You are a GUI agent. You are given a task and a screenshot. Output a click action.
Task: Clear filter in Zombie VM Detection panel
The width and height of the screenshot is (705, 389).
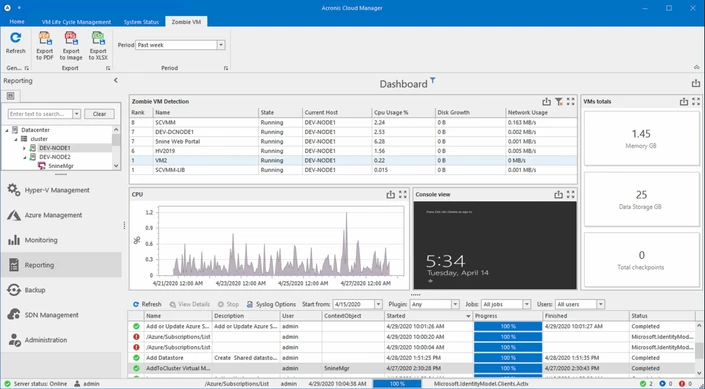(x=558, y=102)
